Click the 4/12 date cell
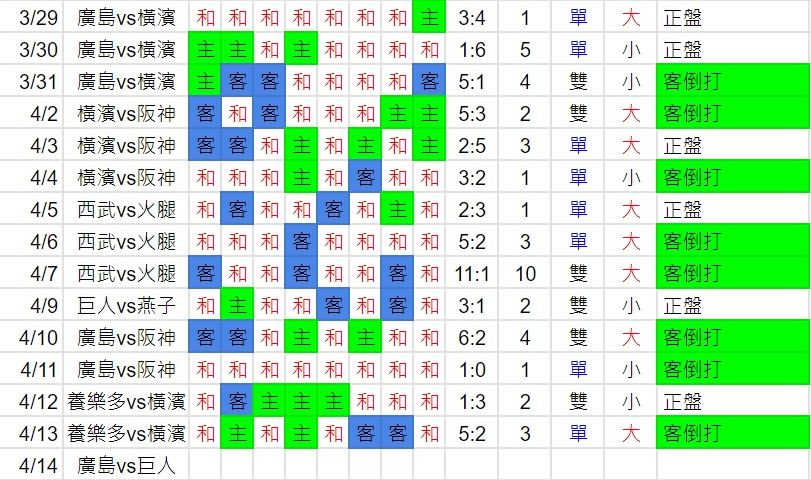811x480 pixels. [31, 402]
